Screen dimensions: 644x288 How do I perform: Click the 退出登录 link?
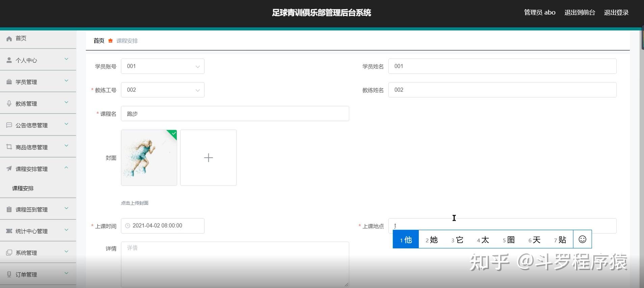tap(616, 13)
